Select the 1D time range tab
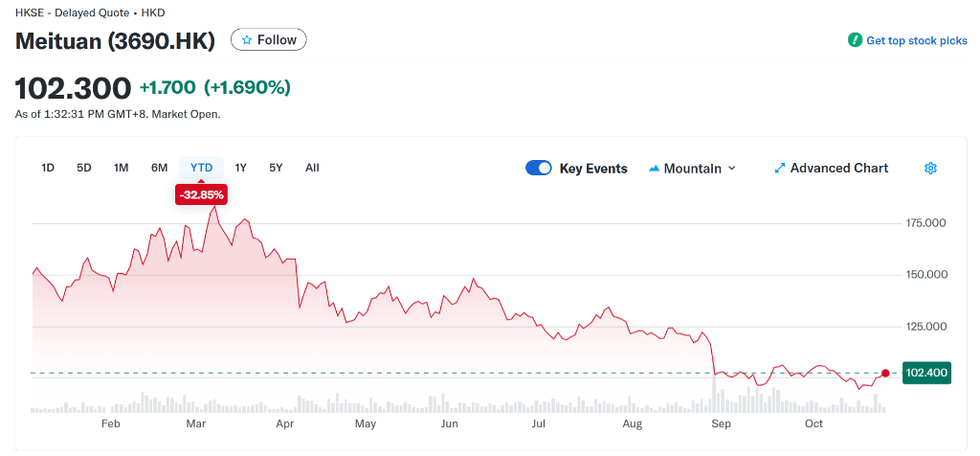This screenshot has width=980, height=456. point(48,168)
